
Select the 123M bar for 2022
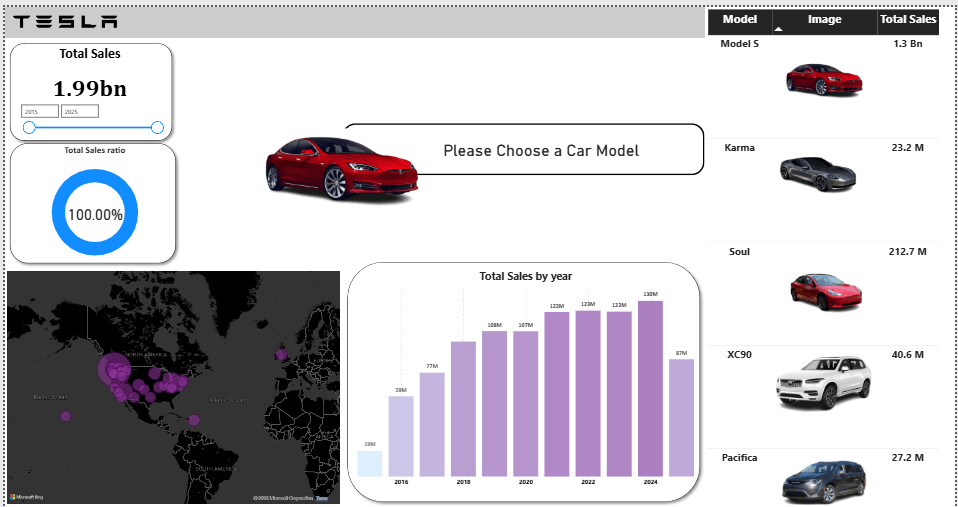click(588, 393)
